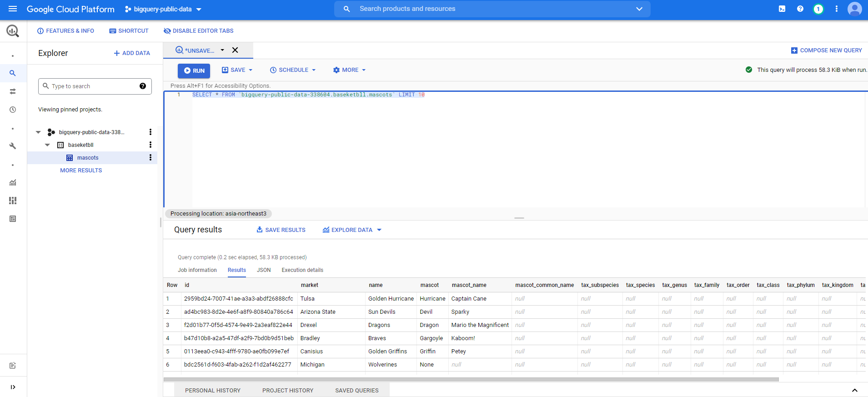The image size is (868, 397).
Task: Open Data transfers icon in sidebar
Action: pyautogui.click(x=13, y=91)
